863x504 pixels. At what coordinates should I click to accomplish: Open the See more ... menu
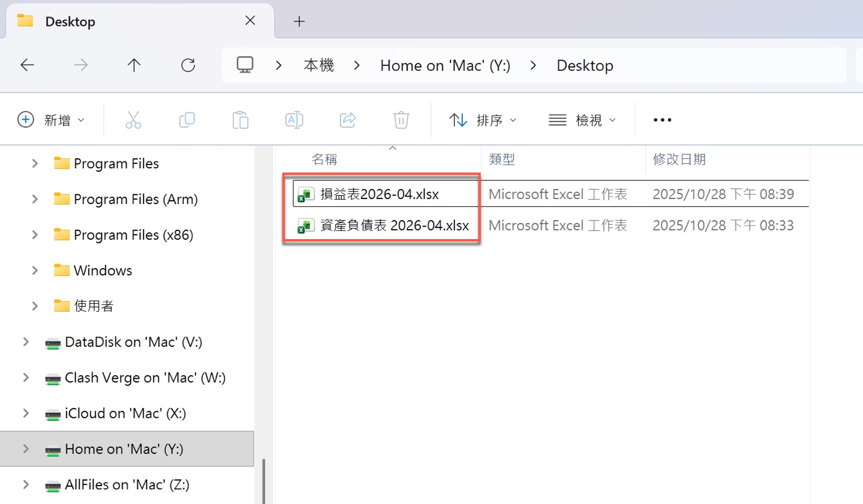click(662, 120)
